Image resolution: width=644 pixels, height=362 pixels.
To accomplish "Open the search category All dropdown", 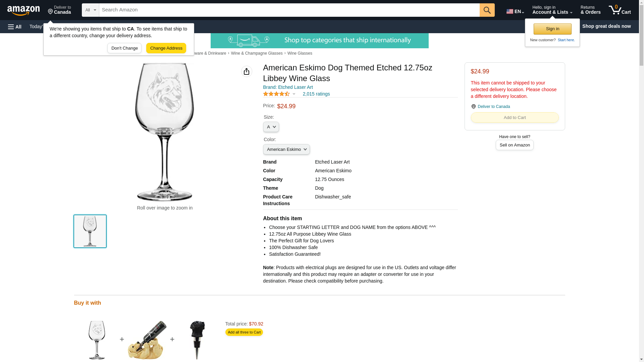I will click(91, 10).
